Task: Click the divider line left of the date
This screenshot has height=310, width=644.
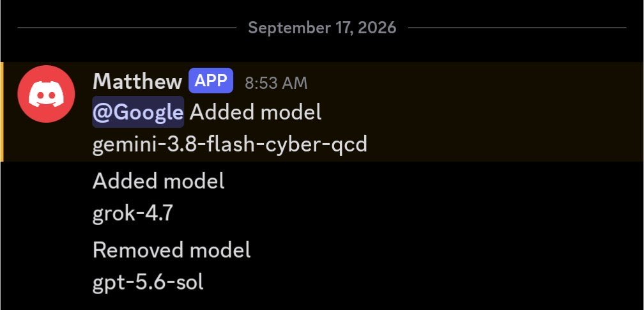Action: tap(127, 28)
